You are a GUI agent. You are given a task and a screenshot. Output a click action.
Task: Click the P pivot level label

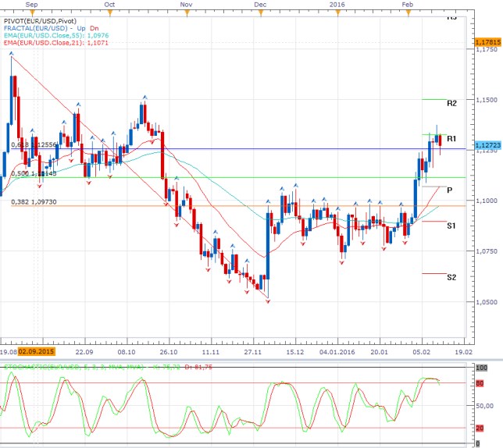pos(449,190)
